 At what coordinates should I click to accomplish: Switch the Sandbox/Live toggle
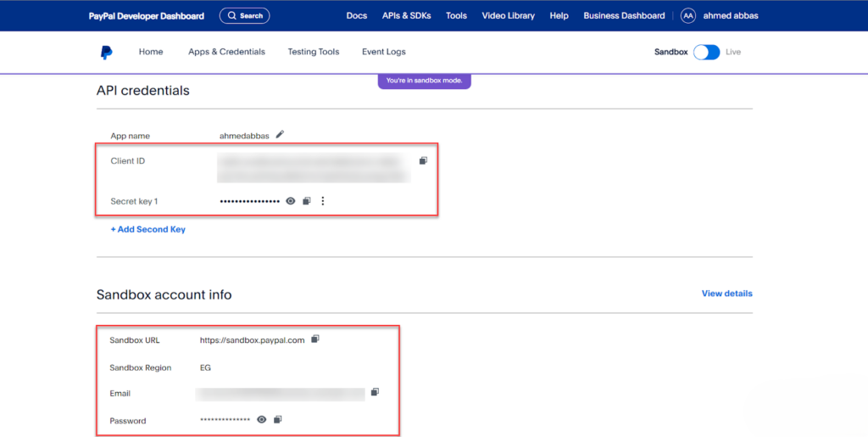pos(707,52)
